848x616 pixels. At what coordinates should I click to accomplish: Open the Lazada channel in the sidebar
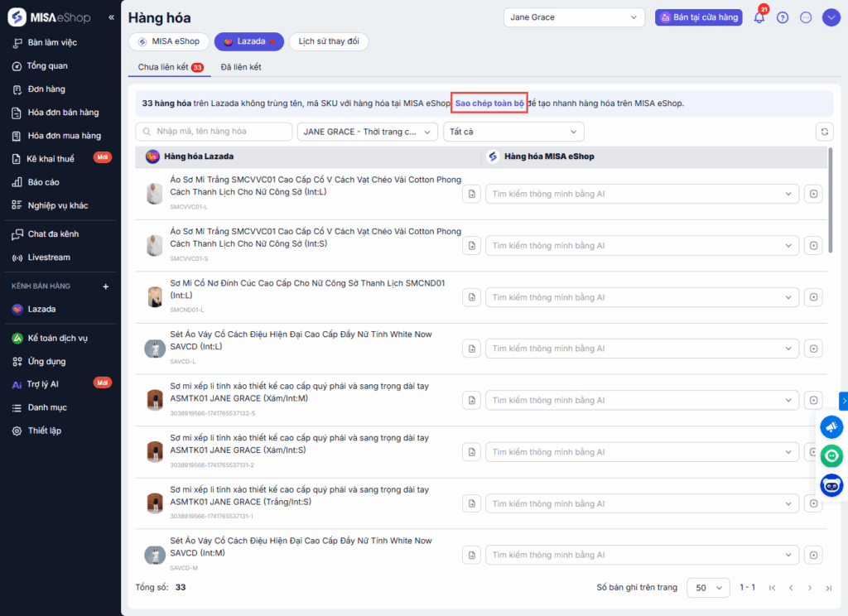pos(41,310)
